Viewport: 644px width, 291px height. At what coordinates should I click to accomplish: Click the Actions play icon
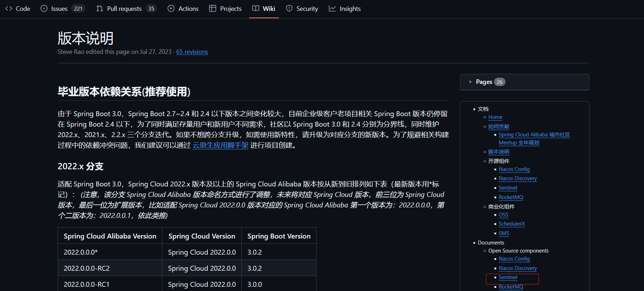(x=171, y=8)
